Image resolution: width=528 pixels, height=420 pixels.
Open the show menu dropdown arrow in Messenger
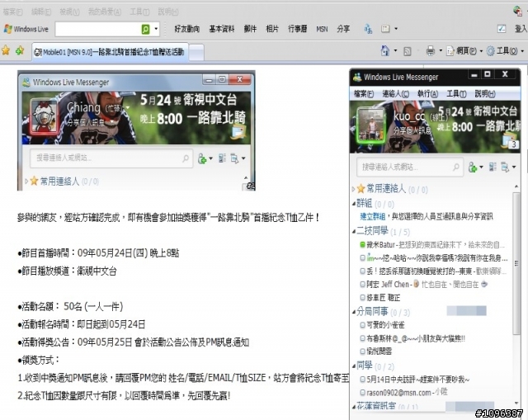pos(514,167)
